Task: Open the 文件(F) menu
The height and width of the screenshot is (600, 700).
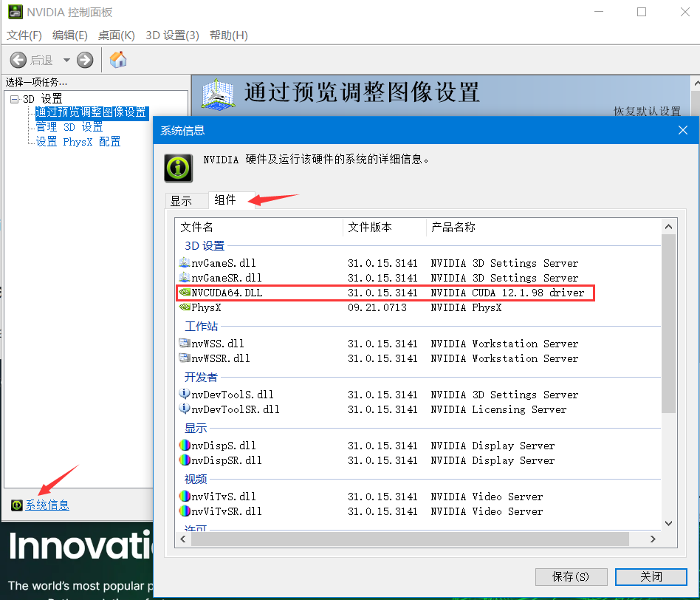Action: point(24,35)
